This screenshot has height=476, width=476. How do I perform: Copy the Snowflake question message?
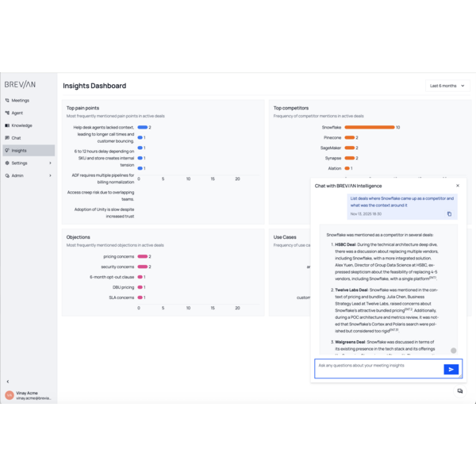coord(449,214)
